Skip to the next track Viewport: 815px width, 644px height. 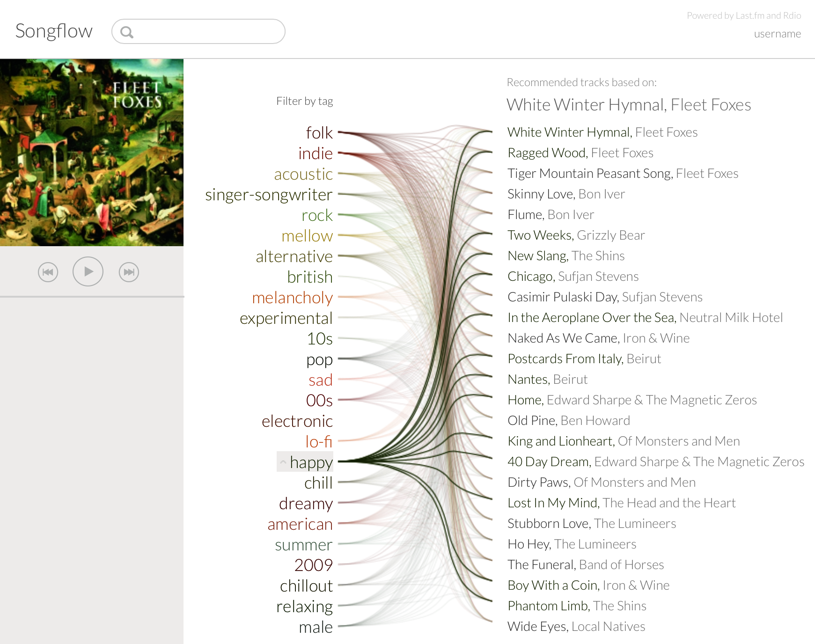(129, 272)
